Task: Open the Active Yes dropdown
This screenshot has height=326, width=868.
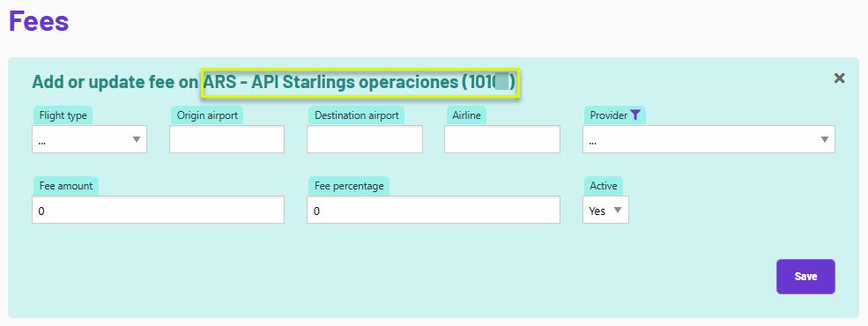Action: 605,210
